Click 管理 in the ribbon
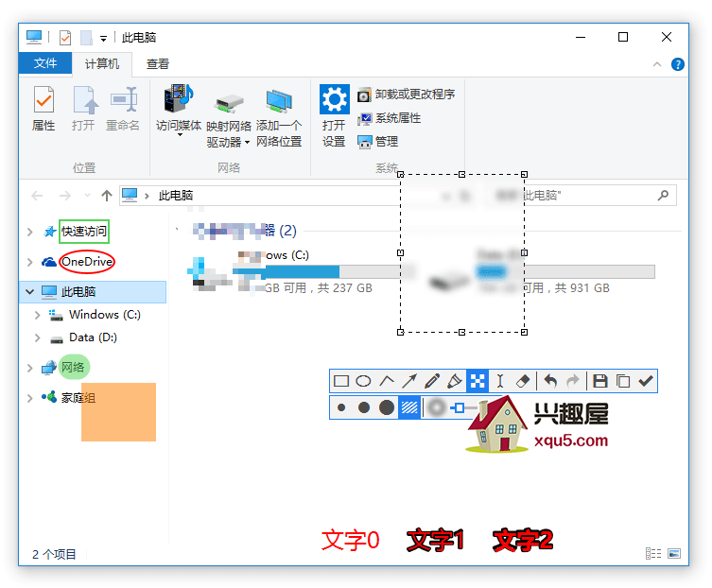 [x=378, y=142]
